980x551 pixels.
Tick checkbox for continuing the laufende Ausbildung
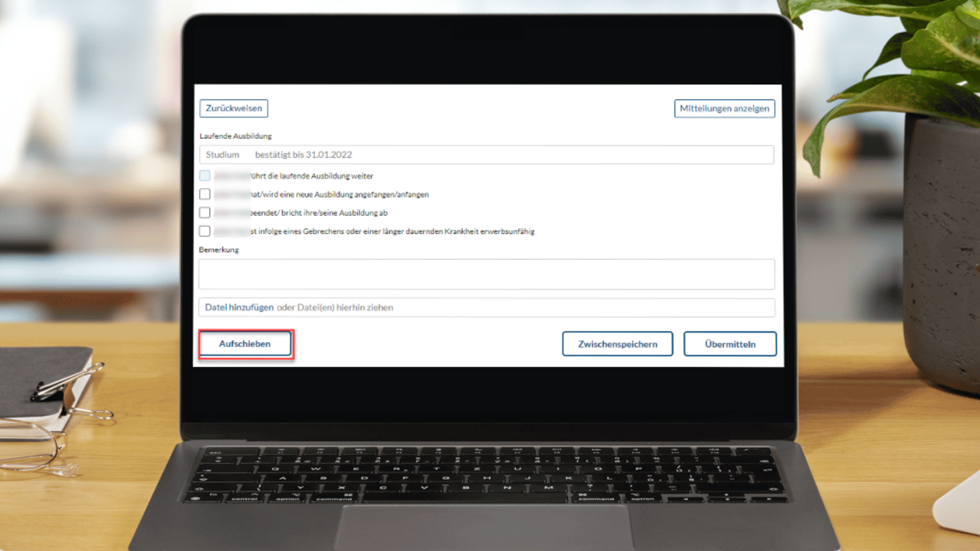(x=205, y=176)
